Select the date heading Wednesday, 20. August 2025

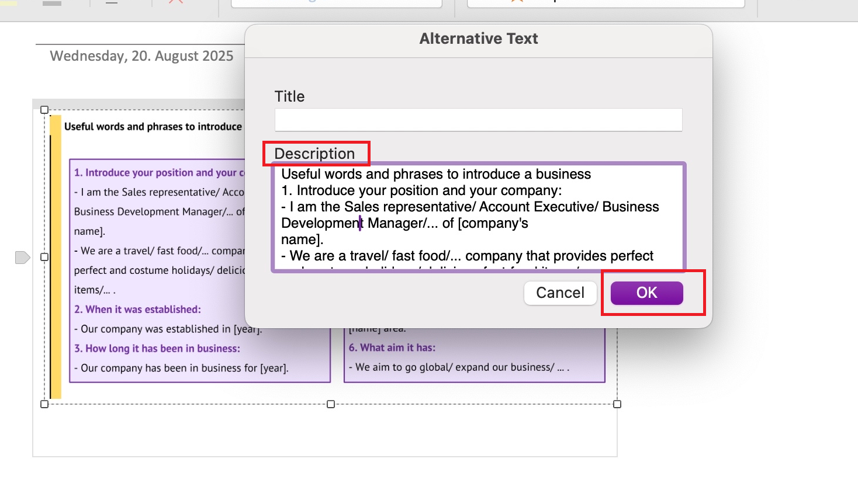[x=141, y=55]
